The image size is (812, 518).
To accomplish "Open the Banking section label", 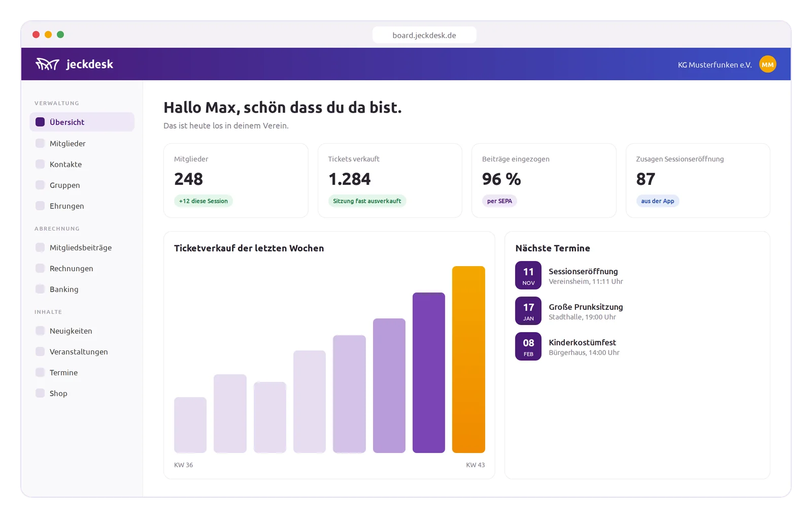I will click(64, 289).
